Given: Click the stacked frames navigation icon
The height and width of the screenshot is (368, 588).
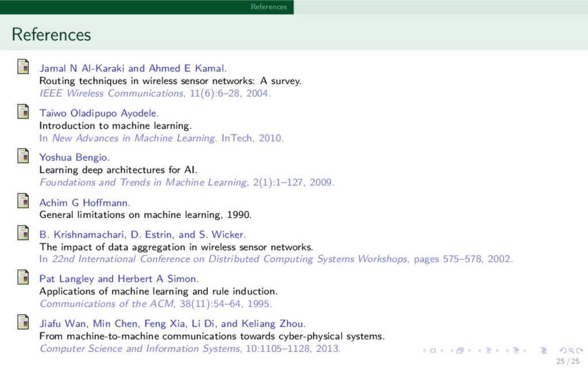Looking at the screenshot, I should 460,350.
